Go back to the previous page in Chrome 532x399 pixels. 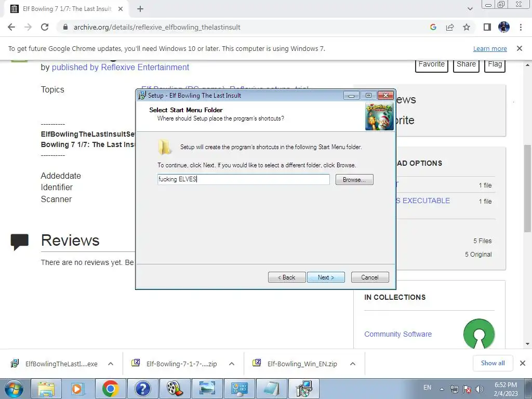11,27
